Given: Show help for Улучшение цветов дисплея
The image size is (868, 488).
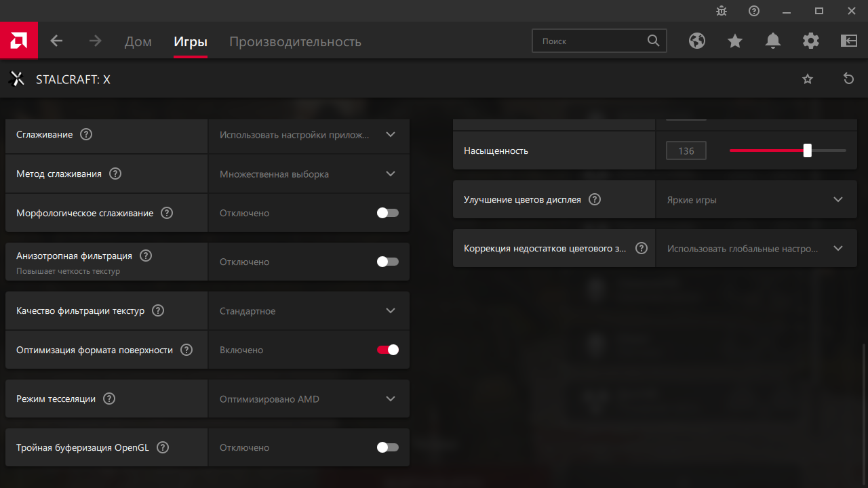Looking at the screenshot, I should (x=595, y=199).
